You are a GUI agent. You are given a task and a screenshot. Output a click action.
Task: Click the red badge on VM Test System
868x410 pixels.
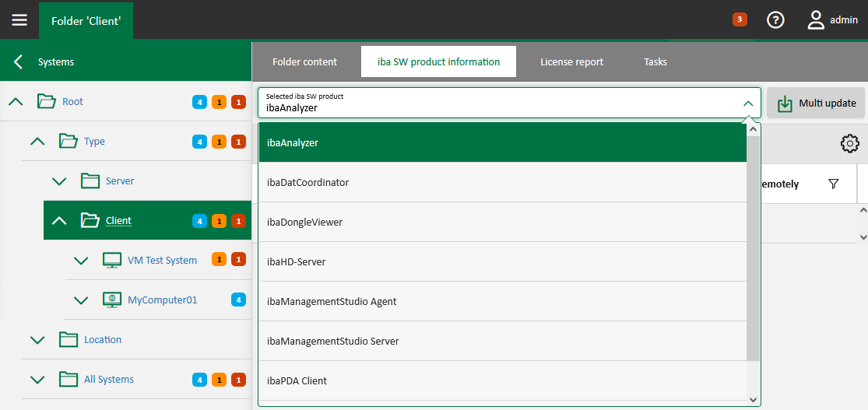[x=238, y=259]
